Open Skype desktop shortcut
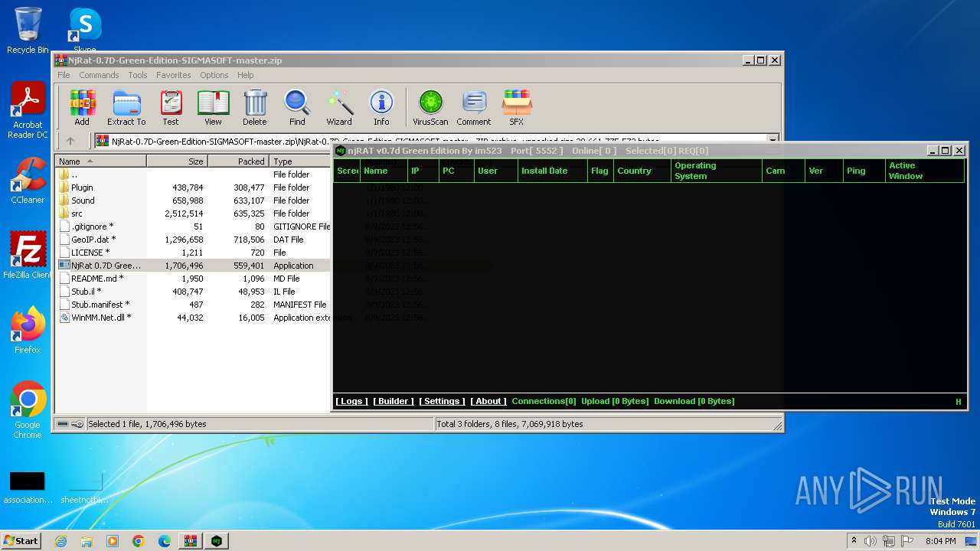Image resolution: width=980 pixels, height=551 pixels. point(85,31)
